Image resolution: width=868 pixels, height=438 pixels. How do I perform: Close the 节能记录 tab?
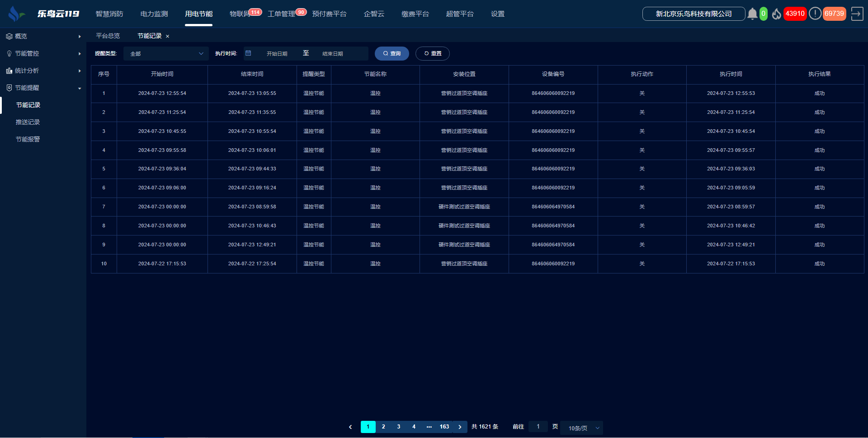(x=168, y=36)
